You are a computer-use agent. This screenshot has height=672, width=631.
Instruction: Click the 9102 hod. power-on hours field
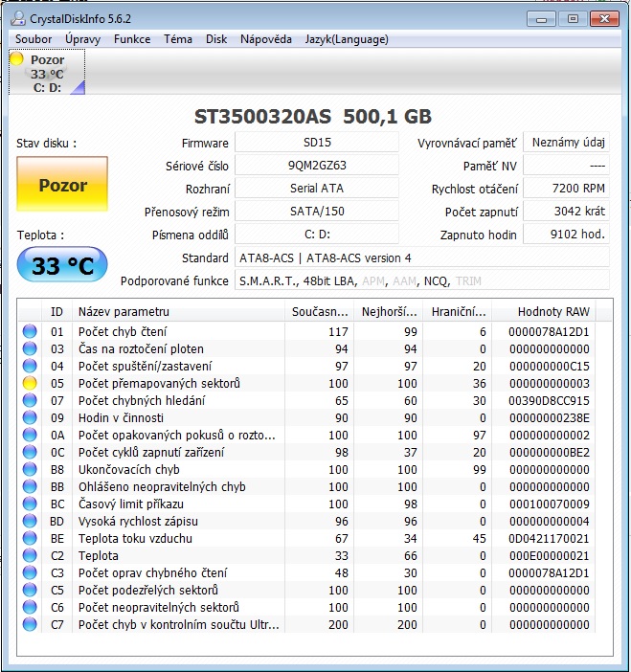(566, 234)
